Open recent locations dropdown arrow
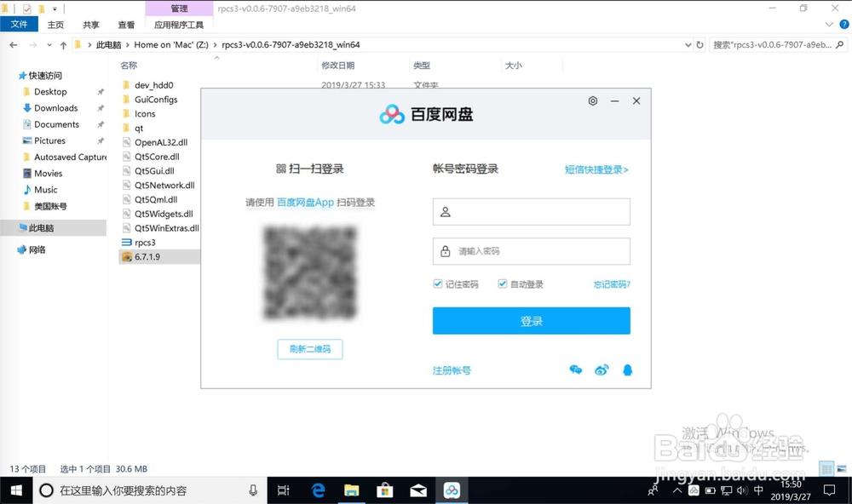The height and width of the screenshot is (504, 852). [49, 45]
